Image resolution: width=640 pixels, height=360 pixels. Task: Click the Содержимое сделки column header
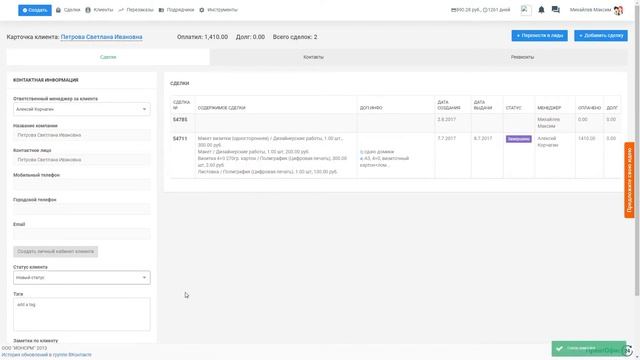coord(222,108)
